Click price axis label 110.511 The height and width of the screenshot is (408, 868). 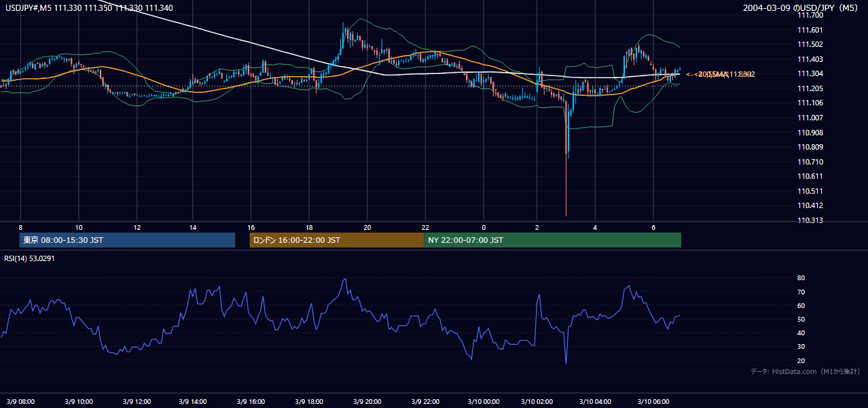[x=810, y=191]
